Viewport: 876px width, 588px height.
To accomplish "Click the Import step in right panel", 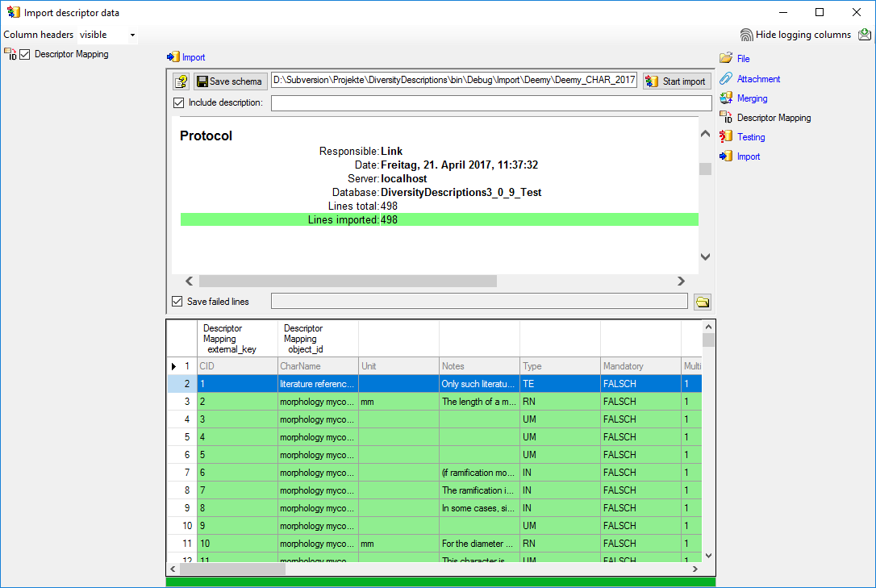I will click(748, 156).
